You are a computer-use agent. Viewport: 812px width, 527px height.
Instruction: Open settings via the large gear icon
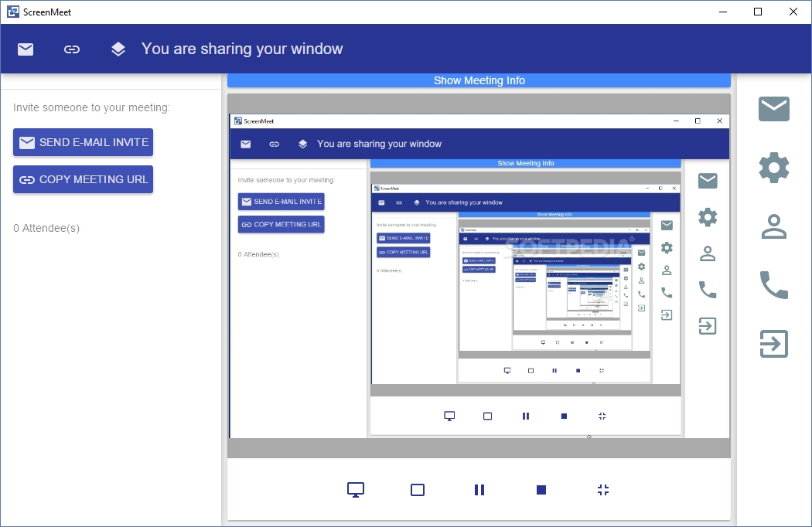773,167
